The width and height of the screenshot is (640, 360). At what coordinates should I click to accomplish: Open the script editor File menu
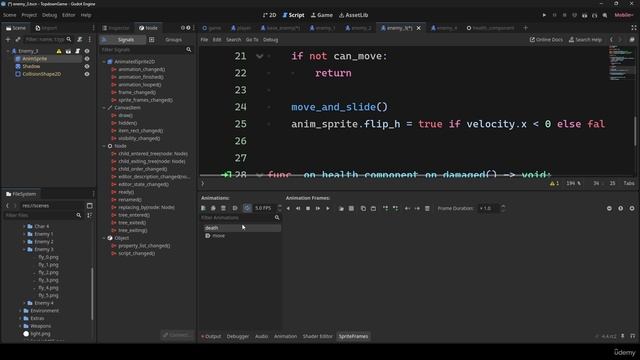(204, 40)
